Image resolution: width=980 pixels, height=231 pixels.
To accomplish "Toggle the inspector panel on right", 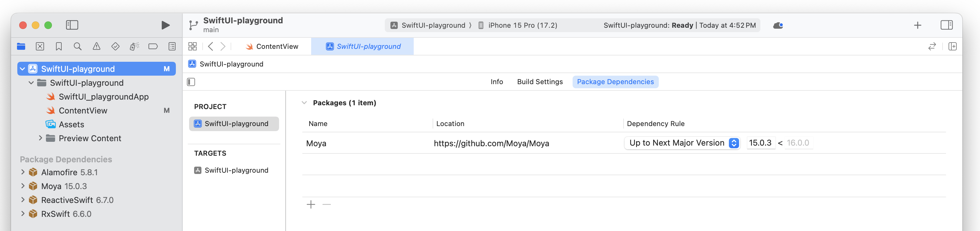I will coord(947,25).
